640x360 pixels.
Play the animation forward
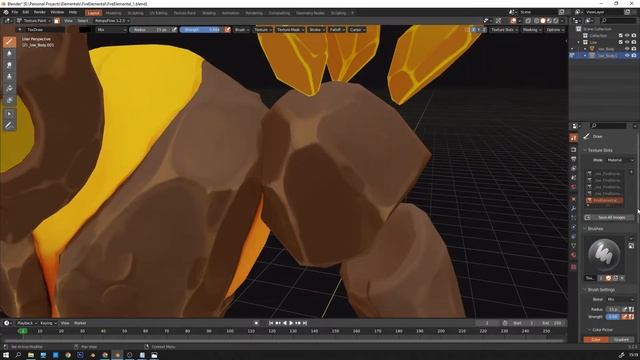coord(291,323)
